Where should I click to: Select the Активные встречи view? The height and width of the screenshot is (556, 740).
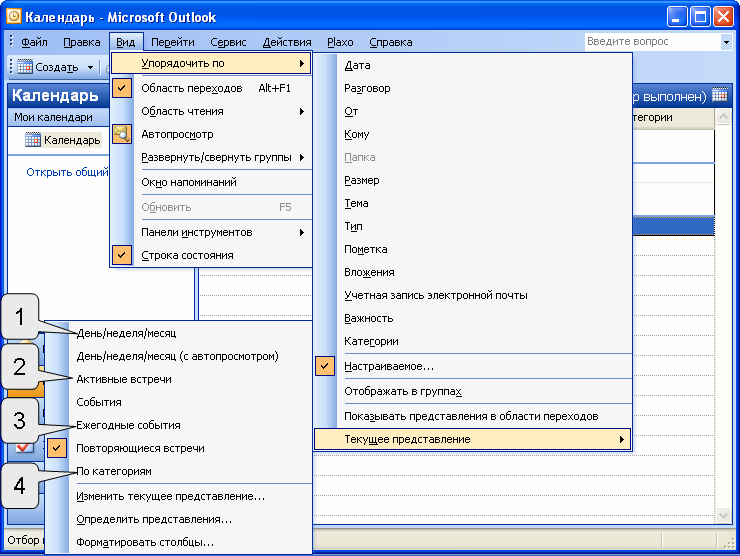tap(179, 379)
